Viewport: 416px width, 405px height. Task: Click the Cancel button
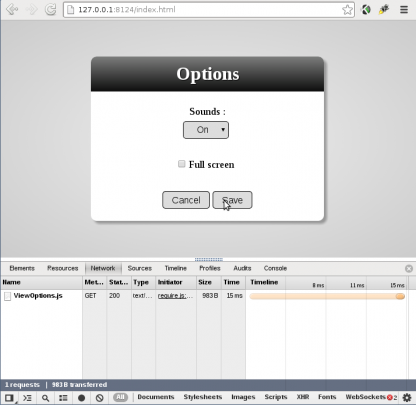[186, 200]
